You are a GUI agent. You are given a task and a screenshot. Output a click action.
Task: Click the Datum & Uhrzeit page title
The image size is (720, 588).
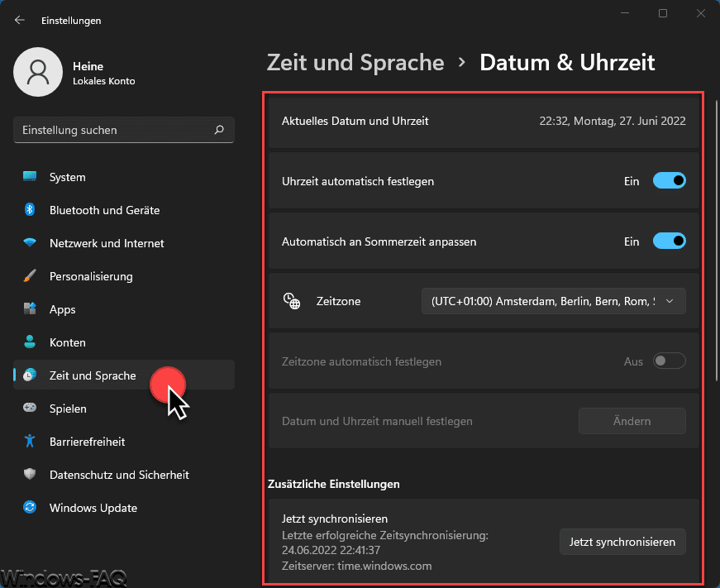[x=567, y=63]
